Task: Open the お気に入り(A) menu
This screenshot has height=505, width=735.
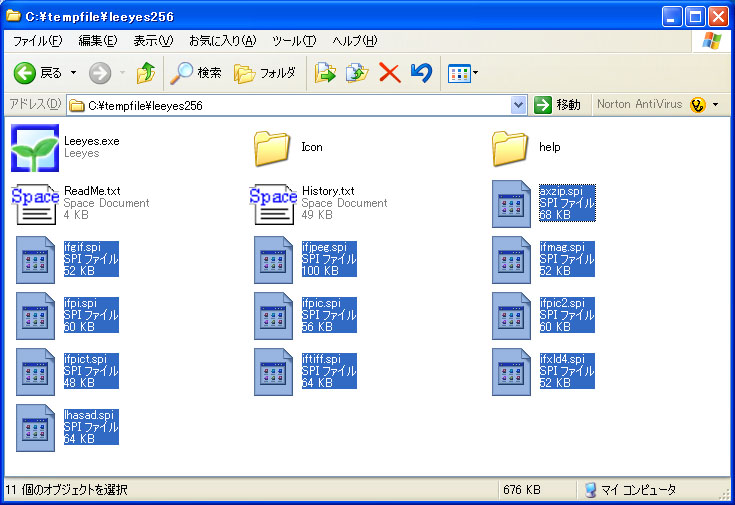Action: (223, 41)
